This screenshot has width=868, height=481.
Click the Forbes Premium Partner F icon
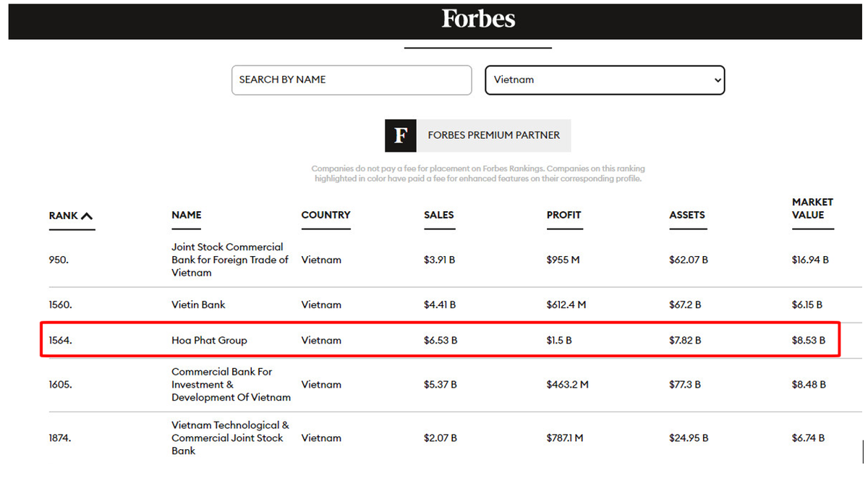click(400, 135)
